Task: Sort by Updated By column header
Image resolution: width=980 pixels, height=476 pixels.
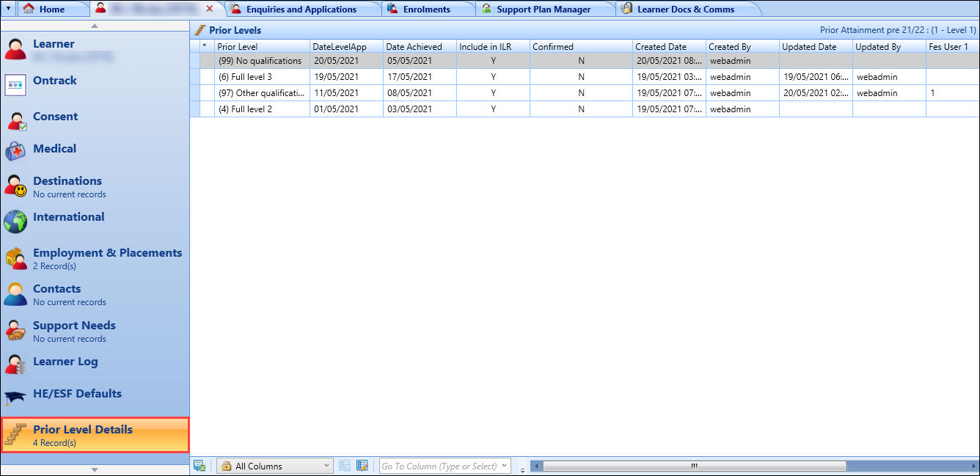Action: pyautogui.click(x=889, y=46)
